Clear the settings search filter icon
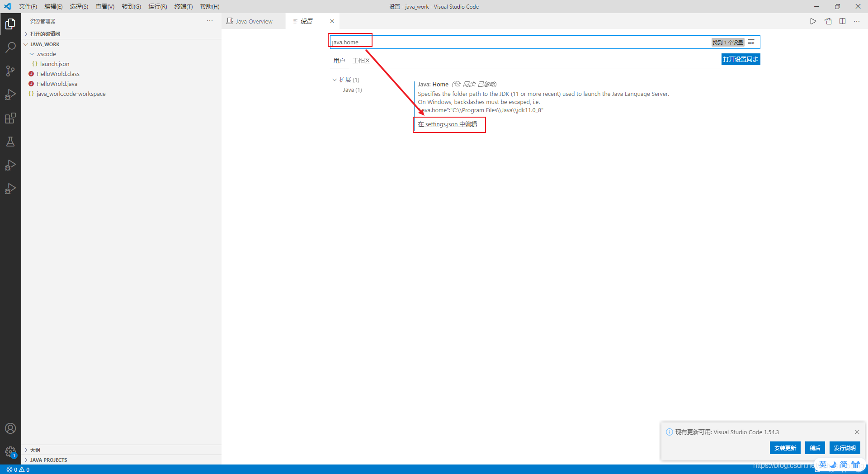Image resolution: width=868 pixels, height=474 pixels. 751,42
